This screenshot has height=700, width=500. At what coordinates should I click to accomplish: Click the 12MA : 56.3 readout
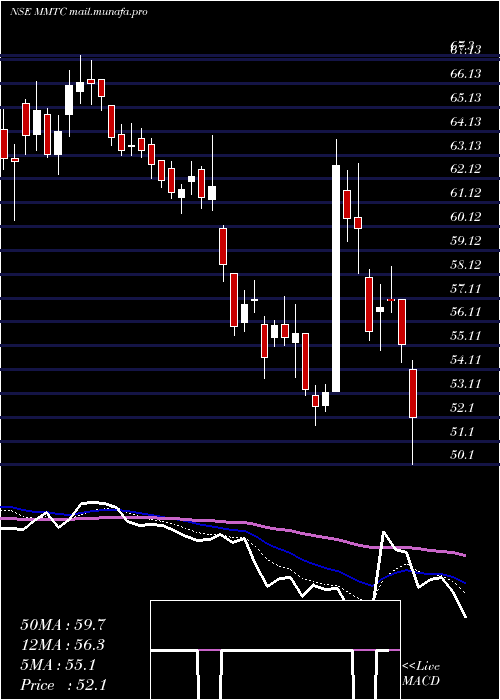coord(63,645)
